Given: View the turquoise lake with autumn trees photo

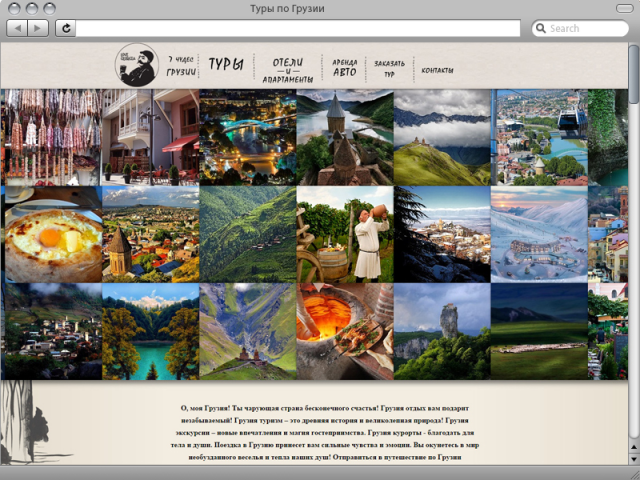Looking at the screenshot, I should click(151, 331).
